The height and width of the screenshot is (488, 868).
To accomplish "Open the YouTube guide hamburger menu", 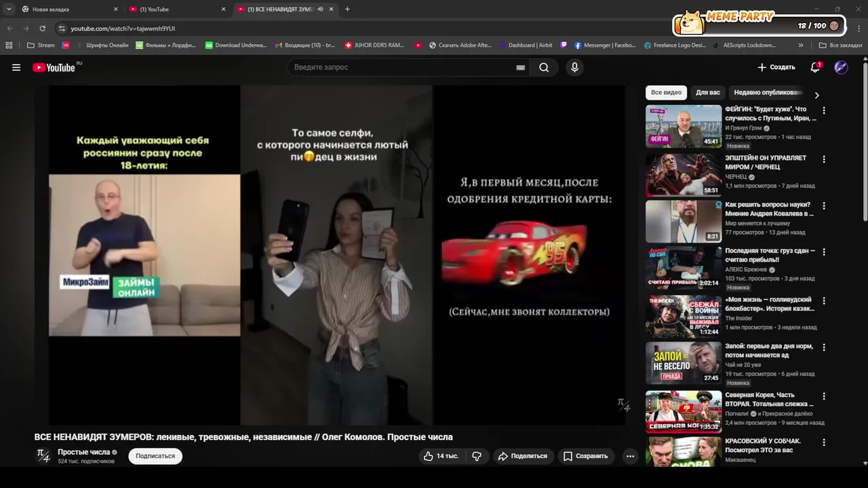I will tap(16, 67).
